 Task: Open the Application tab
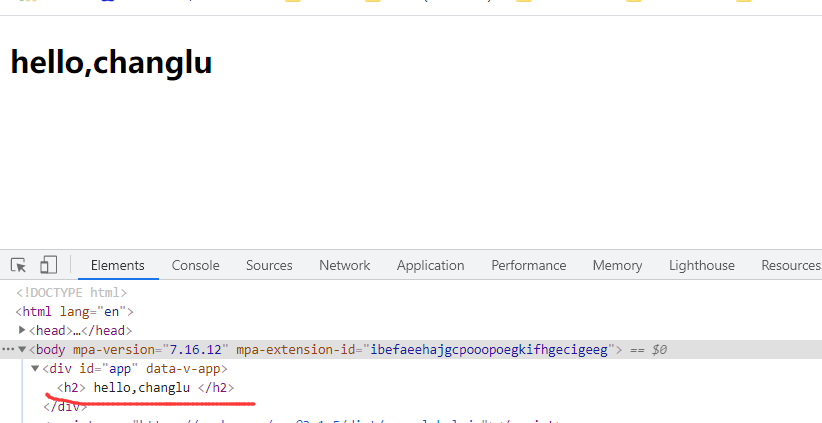[x=430, y=265]
